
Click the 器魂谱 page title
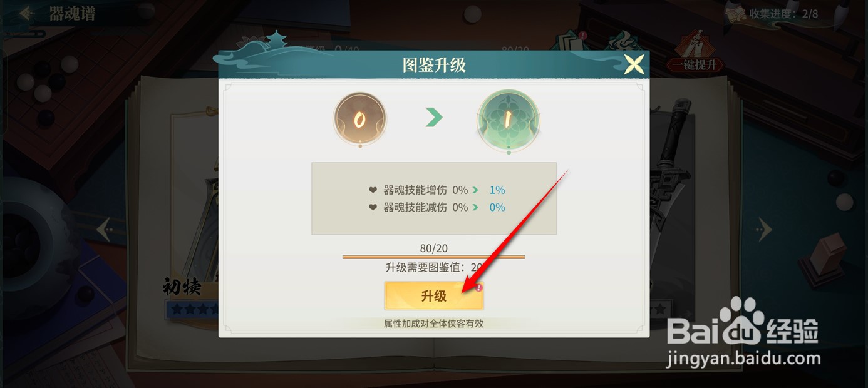click(x=72, y=14)
